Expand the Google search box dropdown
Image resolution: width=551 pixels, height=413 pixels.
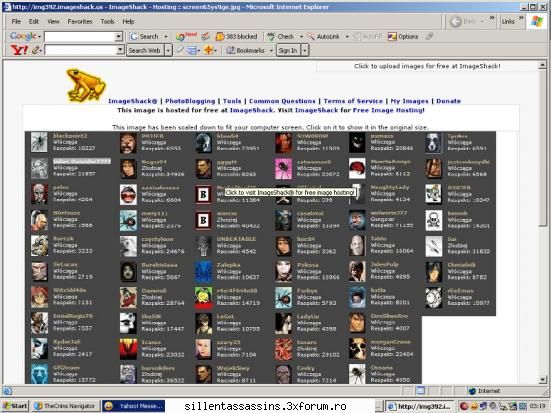pyautogui.click(x=118, y=36)
